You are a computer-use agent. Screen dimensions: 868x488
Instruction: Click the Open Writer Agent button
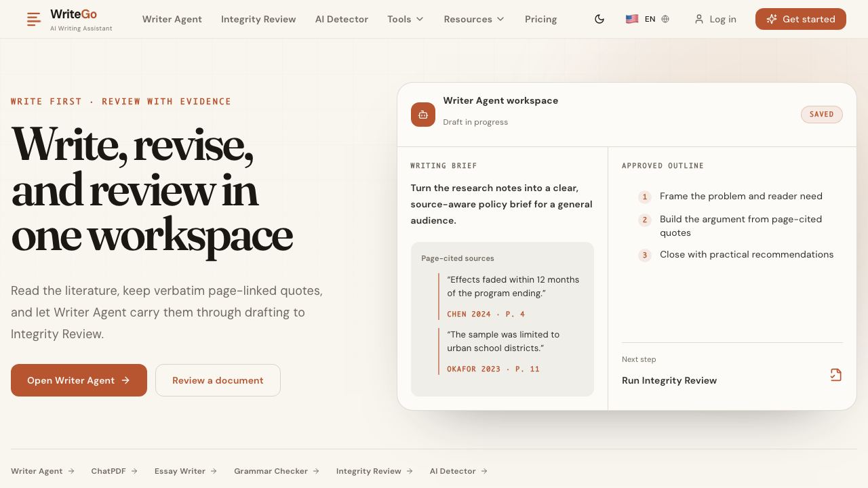coord(79,380)
